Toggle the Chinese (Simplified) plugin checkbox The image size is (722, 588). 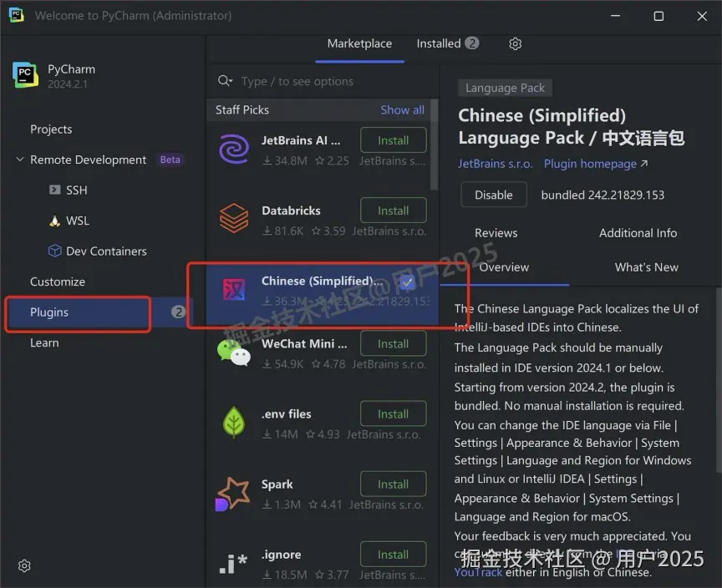pos(407,283)
